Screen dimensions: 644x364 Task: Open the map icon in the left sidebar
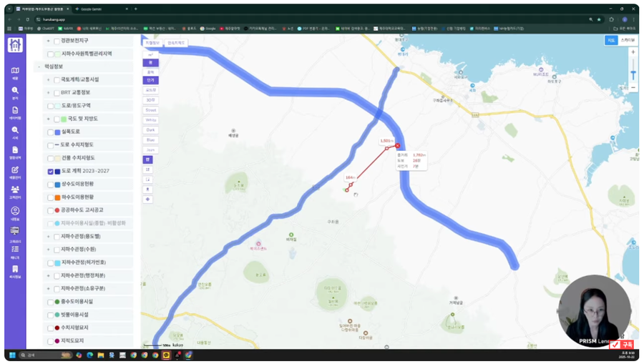click(15, 71)
